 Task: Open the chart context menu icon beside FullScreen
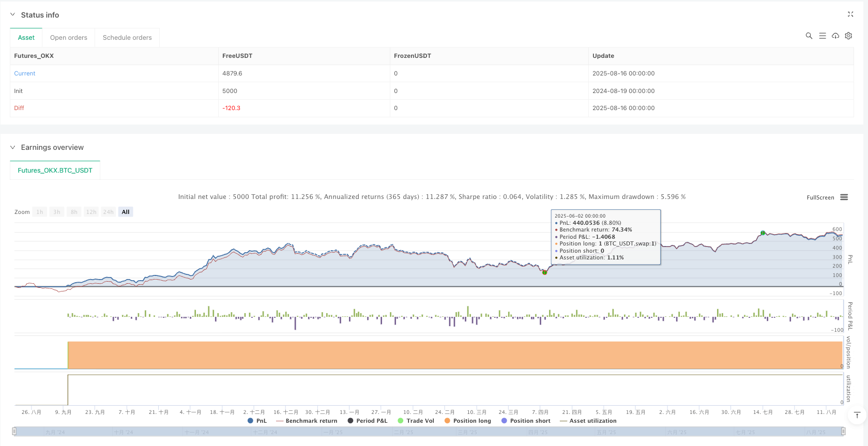click(844, 197)
